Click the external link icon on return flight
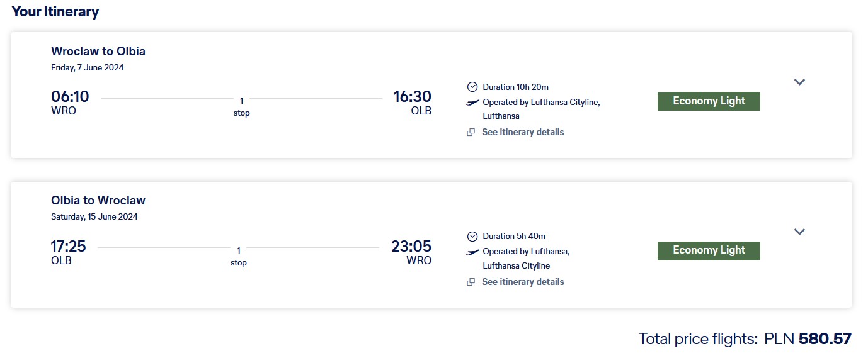868x363 pixels. [x=471, y=282]
